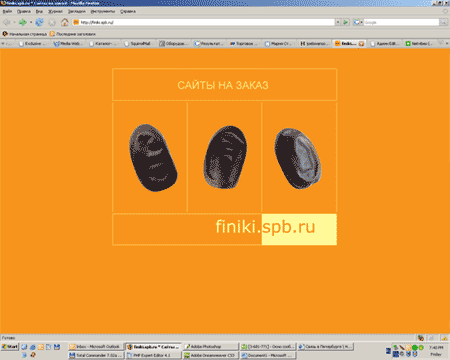Viewport: 450px width, 360px height.
Task: Go back with the Back arrow
Action: 6,22
